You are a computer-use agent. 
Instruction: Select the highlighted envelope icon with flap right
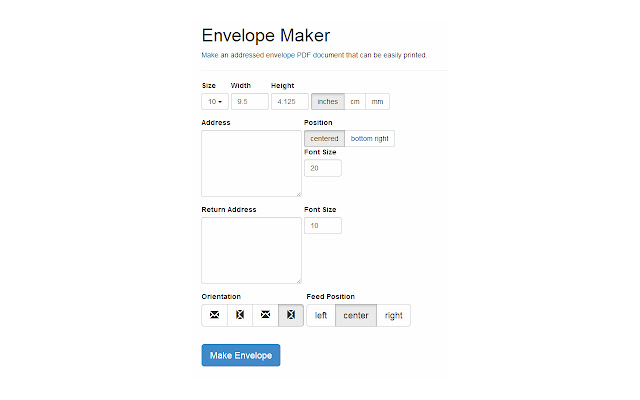click(x=291, y=315)
